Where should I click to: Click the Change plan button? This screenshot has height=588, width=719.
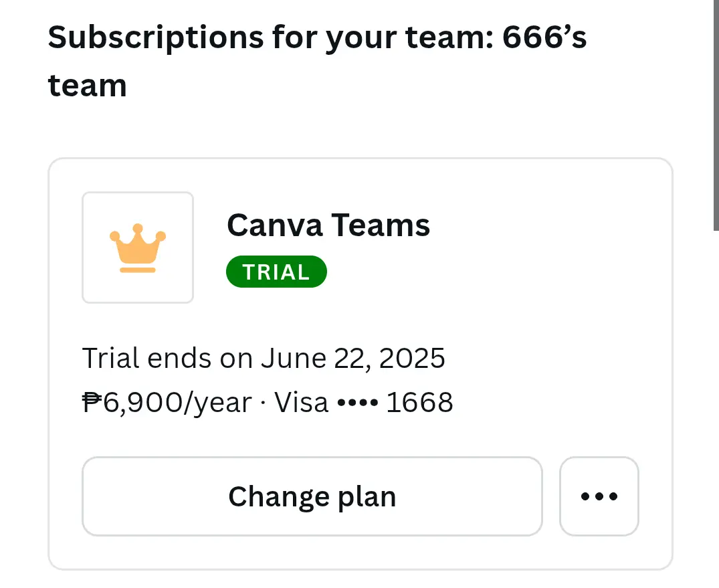[312, 496]
